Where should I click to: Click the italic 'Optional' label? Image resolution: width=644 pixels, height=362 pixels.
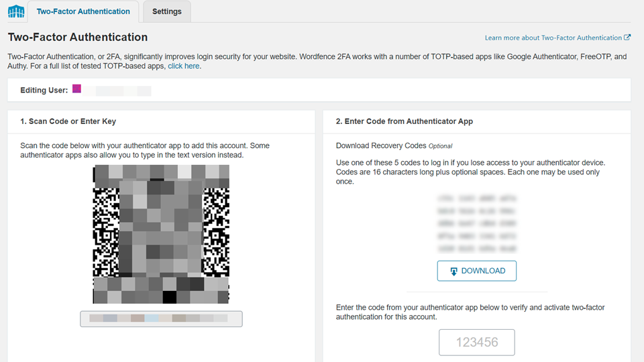coord(441,146)
